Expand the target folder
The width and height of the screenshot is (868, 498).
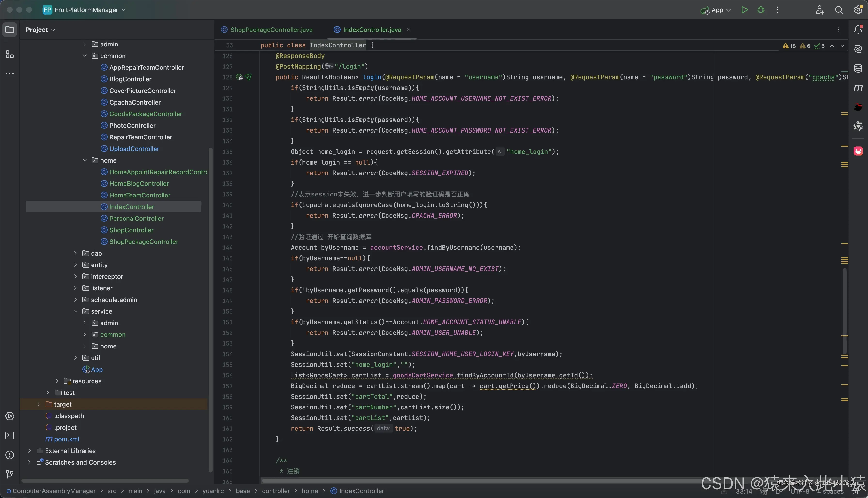39,404
